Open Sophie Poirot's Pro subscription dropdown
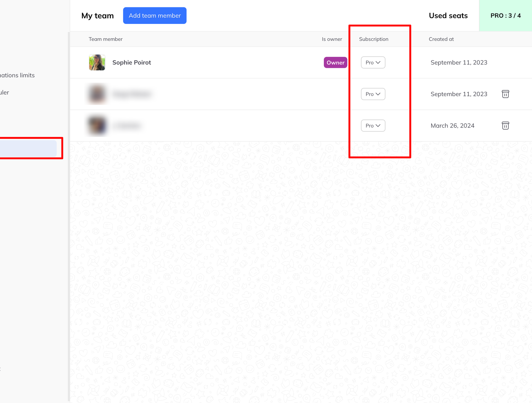 pos(373,62)
